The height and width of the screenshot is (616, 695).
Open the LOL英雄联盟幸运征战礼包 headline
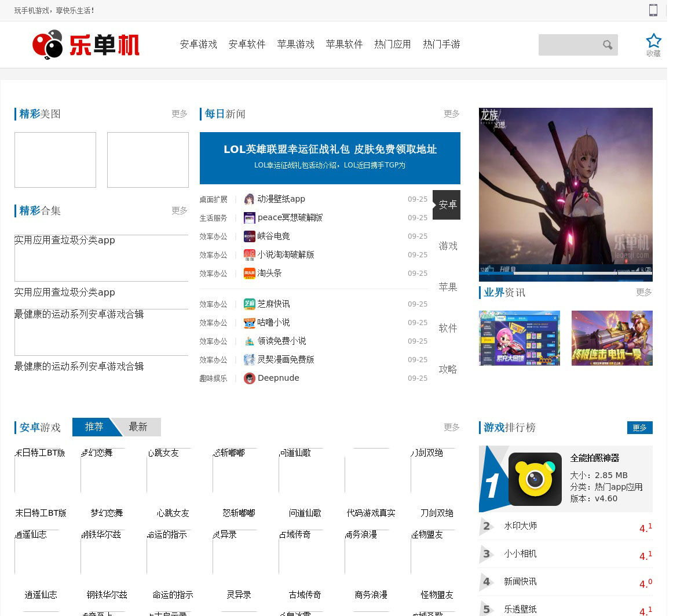pyautogui.click(x=330, y=150)
